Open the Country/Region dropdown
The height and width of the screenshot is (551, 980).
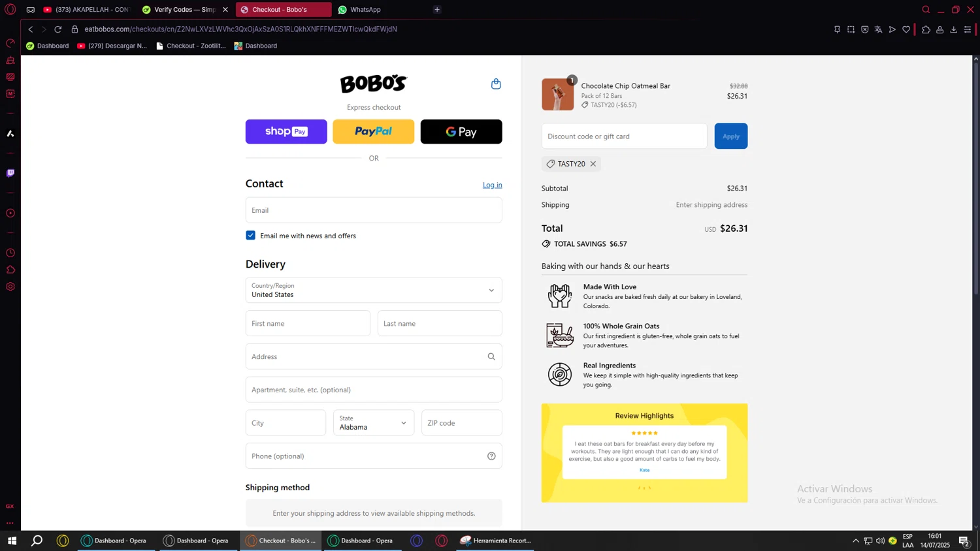pyautogui.click(x=374, y=290)
